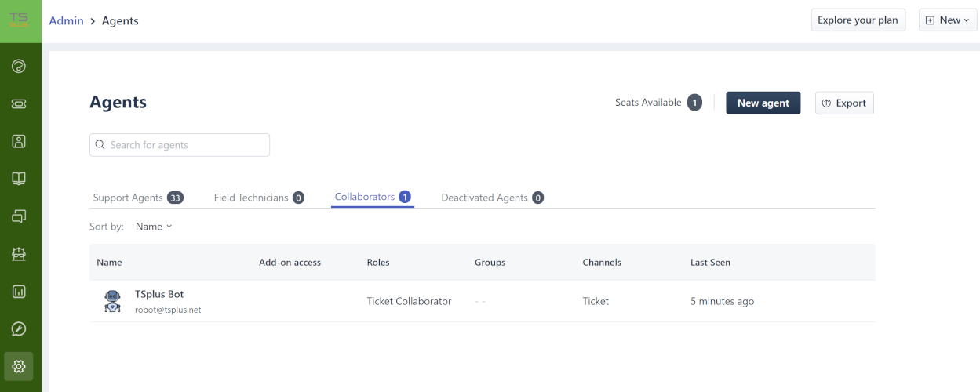Image resolution: width=980 pixels, height=392 pixels.
Task: Open Forums chat bubbles icon
Action: pyautogui.click(x=19, y=216)
